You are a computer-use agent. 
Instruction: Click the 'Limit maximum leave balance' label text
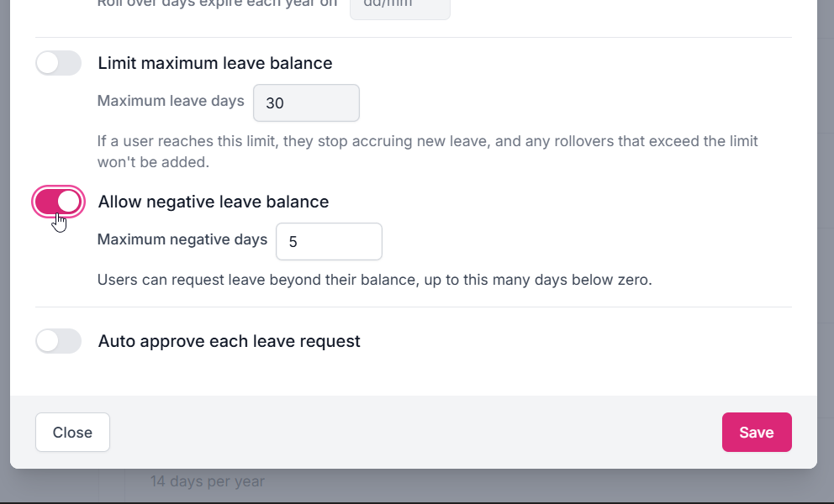[215, 63]
